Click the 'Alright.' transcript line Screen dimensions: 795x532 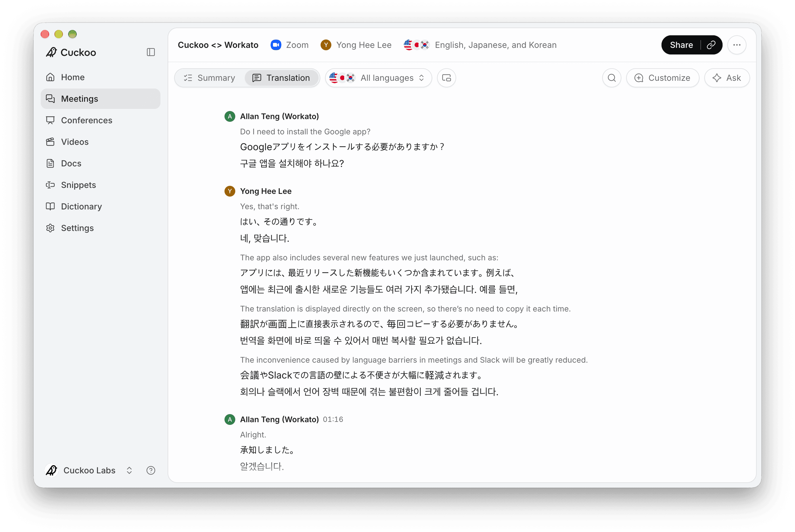point(253,435)
